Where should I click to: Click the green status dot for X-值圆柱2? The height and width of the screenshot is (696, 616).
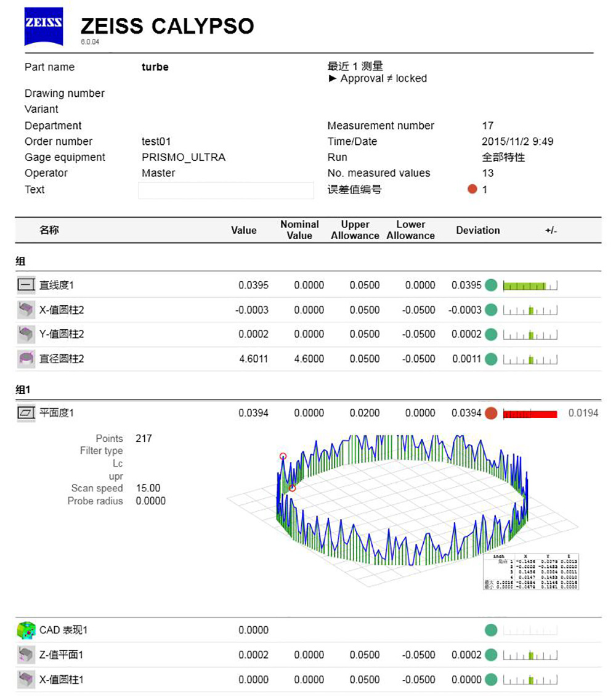[x=491, y=310]
